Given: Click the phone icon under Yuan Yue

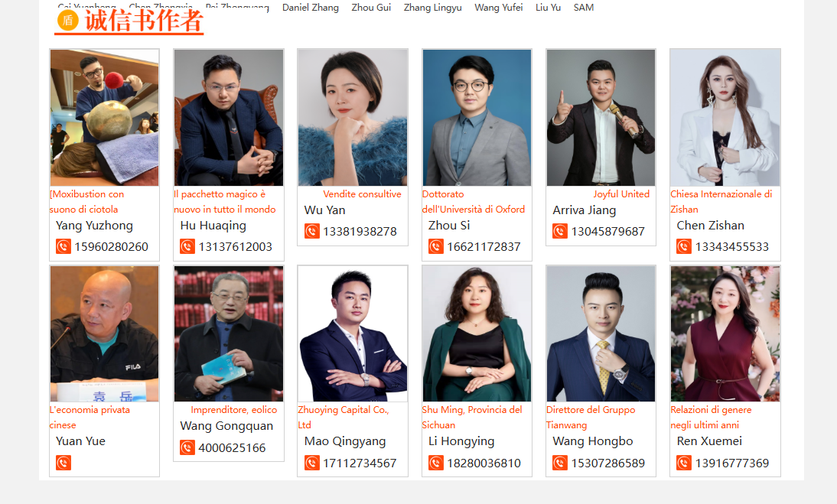Looking at the screenshot, I should (x=63, y=463).
